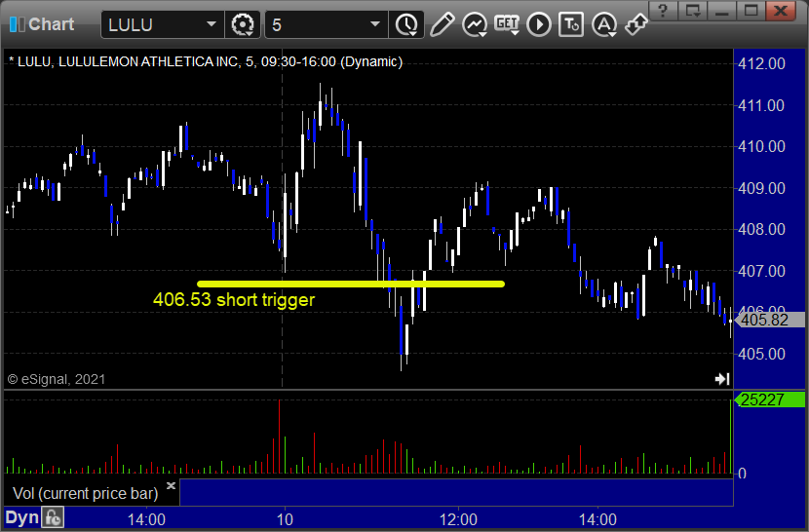Select the yellow horizontal trigger line
The width and height of the screenshot is (809, 532).
(351, 284)
